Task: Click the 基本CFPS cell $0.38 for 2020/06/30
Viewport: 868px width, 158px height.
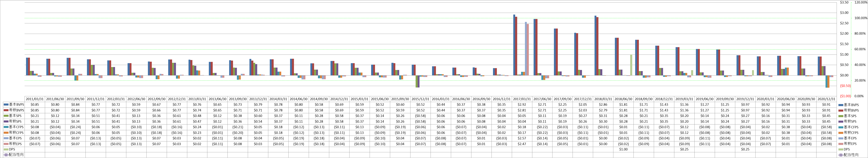Action: [786, 127]
